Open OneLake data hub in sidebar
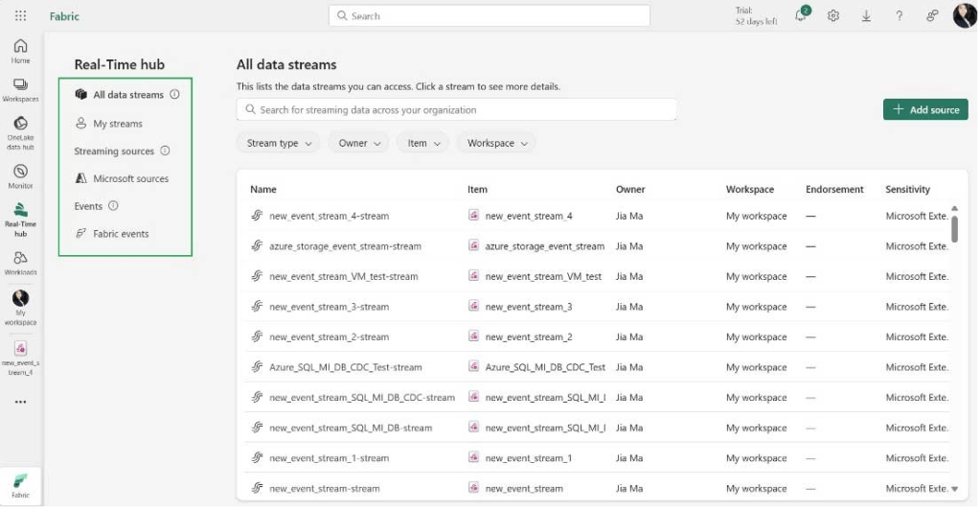This screenshot has width=980, height=510. 20,133
